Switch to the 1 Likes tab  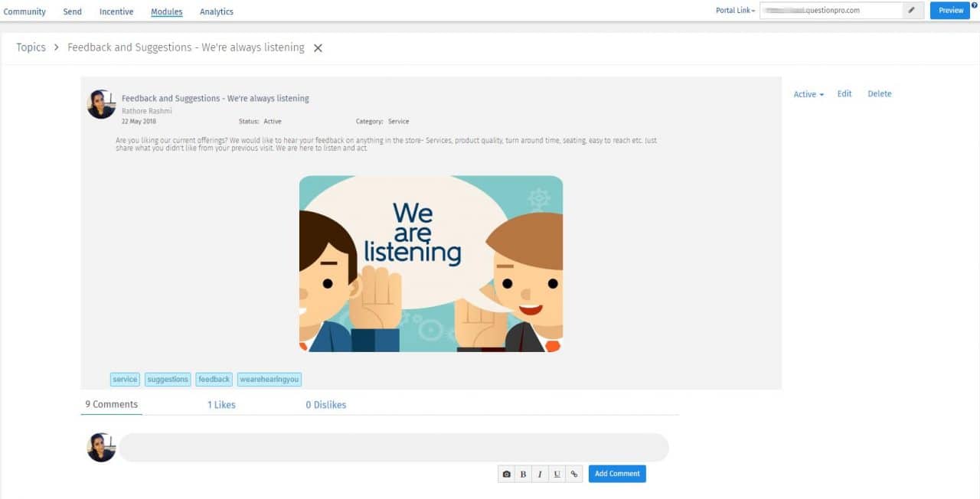[x=221, y=405]
